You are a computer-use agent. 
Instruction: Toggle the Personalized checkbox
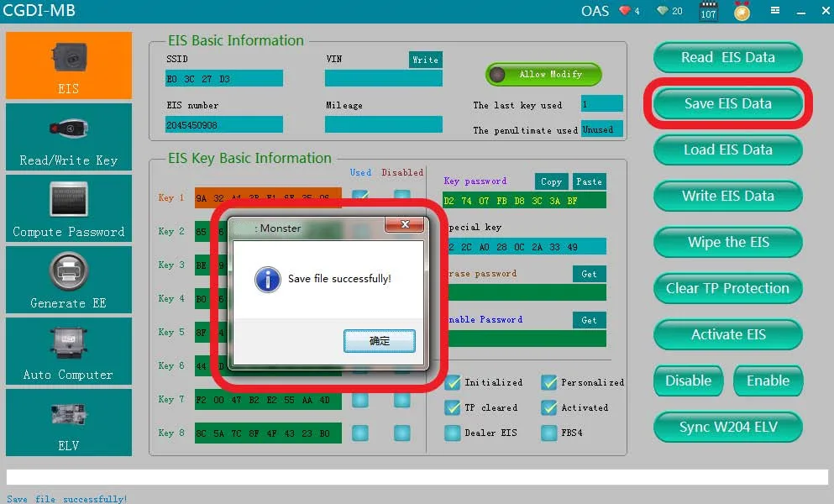point(549,383)
